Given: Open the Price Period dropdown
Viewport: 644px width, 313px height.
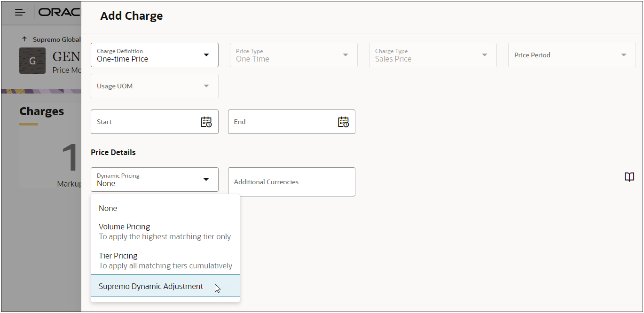Looking at the screenshot, I should coord(623,55).
